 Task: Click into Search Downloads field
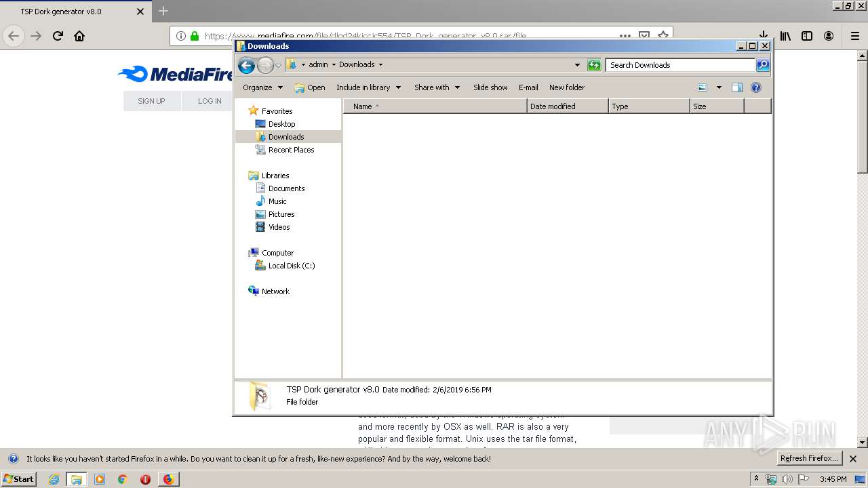680,65
